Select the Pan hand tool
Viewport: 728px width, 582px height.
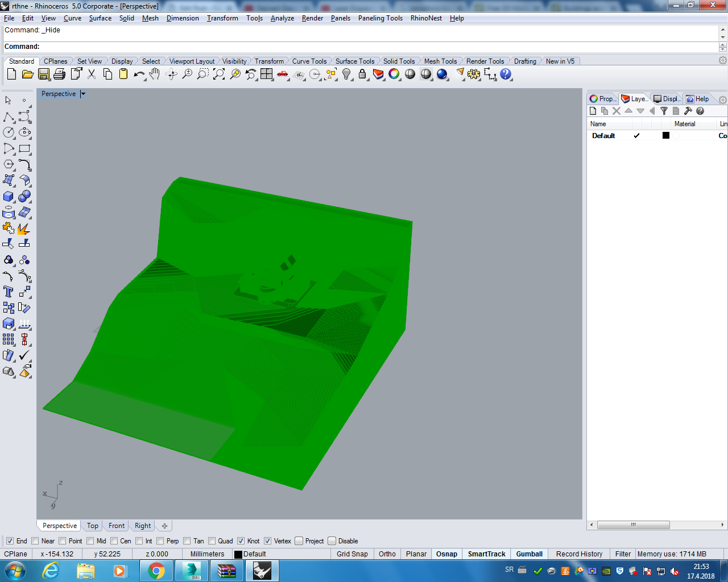(x=155, y=74)
